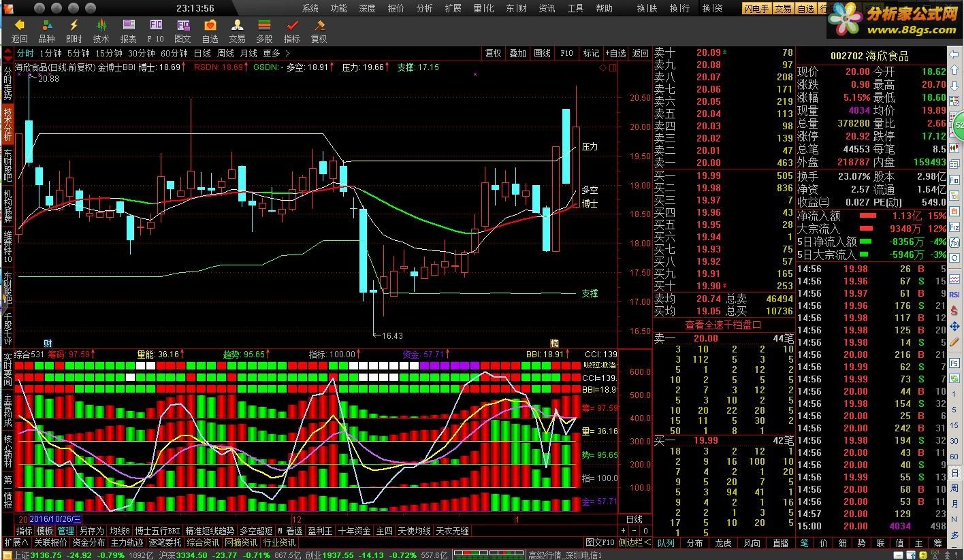Click the 周 icon on the right sidebar
The width and height of the screenshot is (964, 560).
click(x=954, y=487)
